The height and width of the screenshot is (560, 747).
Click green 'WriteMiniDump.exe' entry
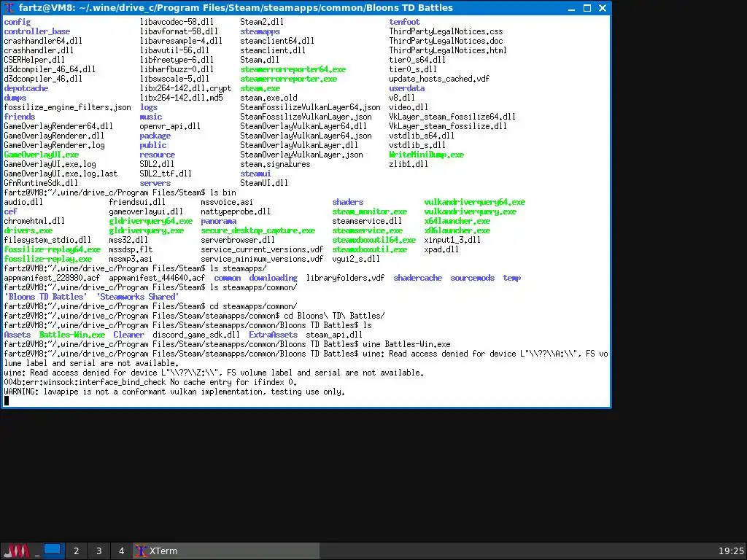(x=426, y=155)
